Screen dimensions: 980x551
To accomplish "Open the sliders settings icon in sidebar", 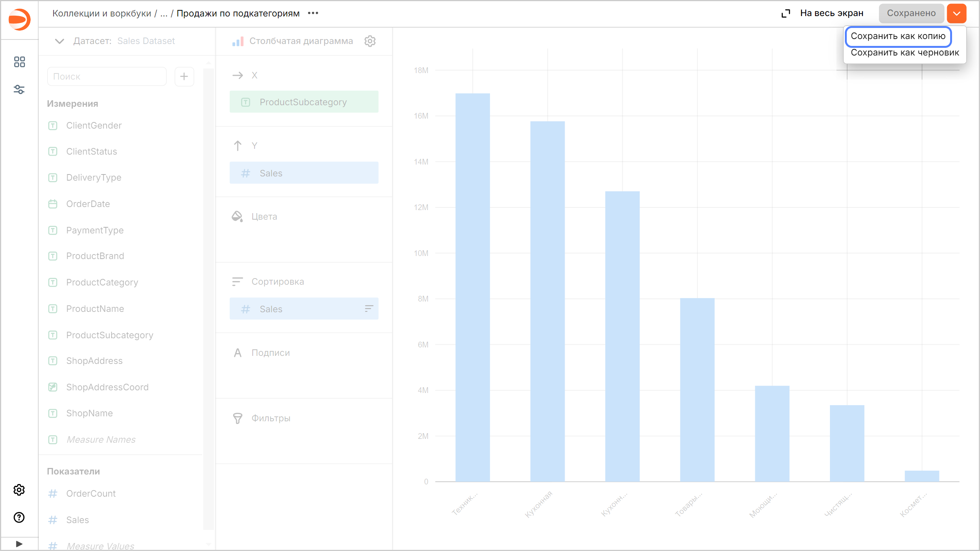I will tap(19, 90).
